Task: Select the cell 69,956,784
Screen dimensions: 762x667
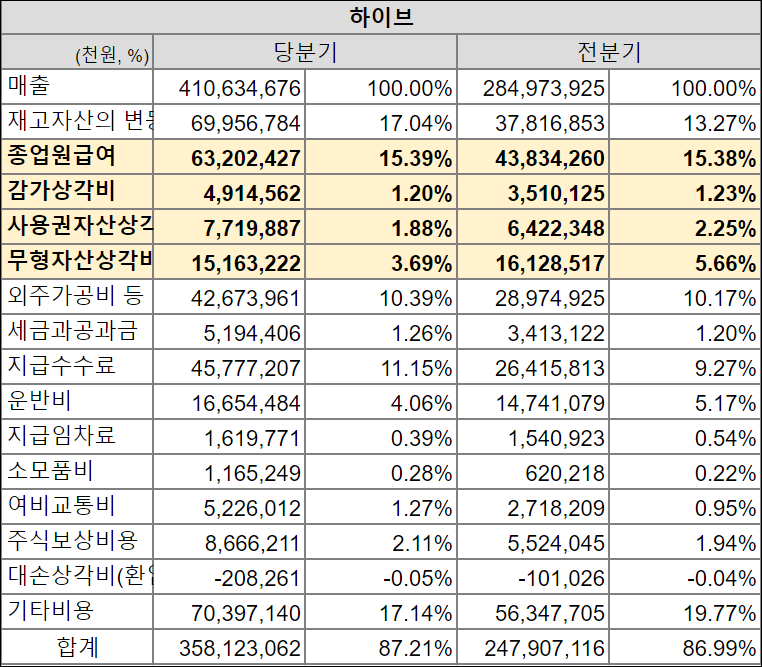Action: pyautogui.click(x=229, y=121)
